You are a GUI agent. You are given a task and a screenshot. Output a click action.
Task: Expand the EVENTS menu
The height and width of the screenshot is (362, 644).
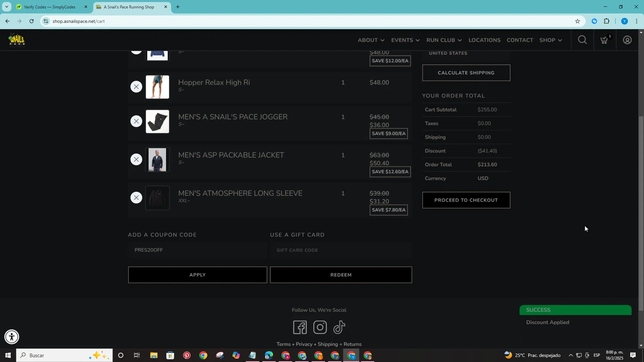(405, 40)
